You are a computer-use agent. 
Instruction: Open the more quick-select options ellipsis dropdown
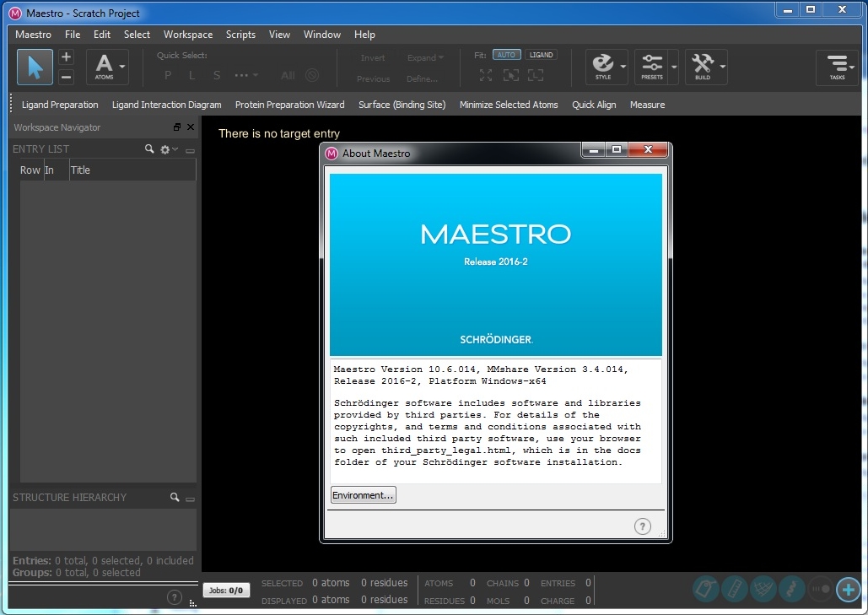click(x=245, y=75)
